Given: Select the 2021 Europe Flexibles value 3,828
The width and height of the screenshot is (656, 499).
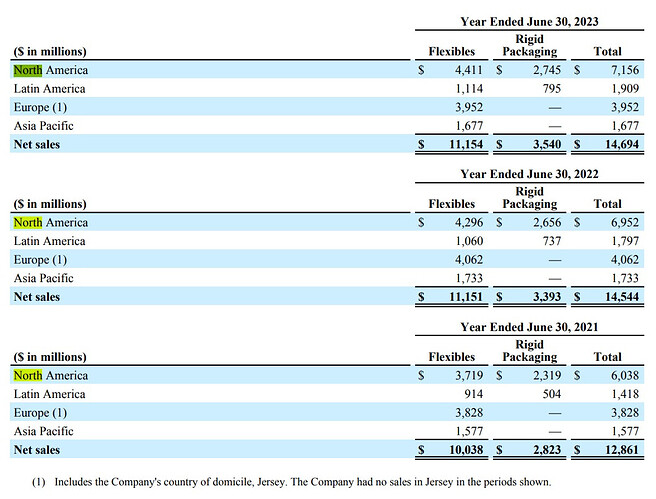Looking at the screenshot, I should pyautogui.click(x=469, y=413).
